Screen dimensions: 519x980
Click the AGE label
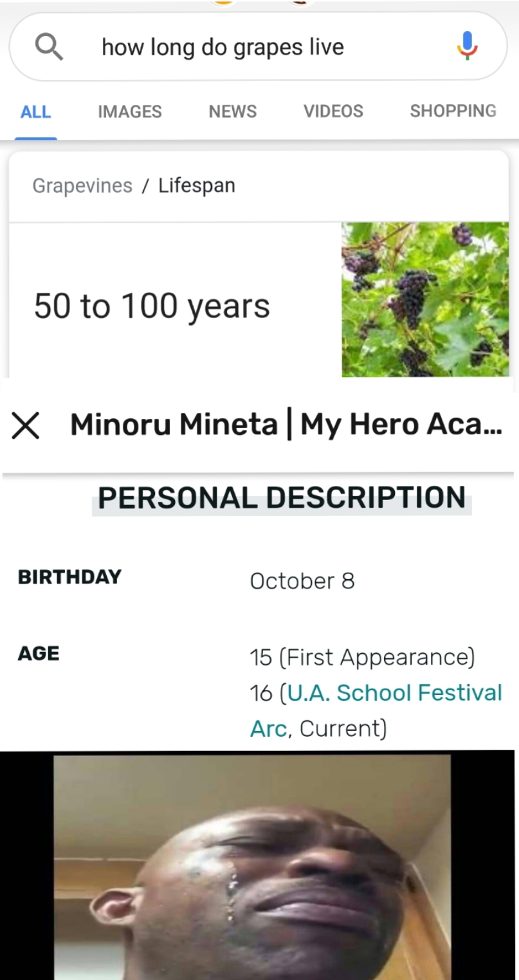(39, 654)
